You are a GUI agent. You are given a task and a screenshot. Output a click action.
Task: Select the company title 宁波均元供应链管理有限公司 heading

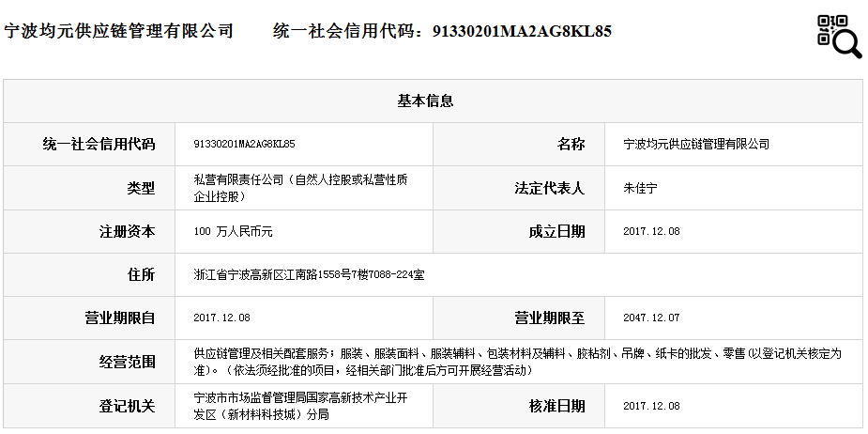tap(119, 31)
